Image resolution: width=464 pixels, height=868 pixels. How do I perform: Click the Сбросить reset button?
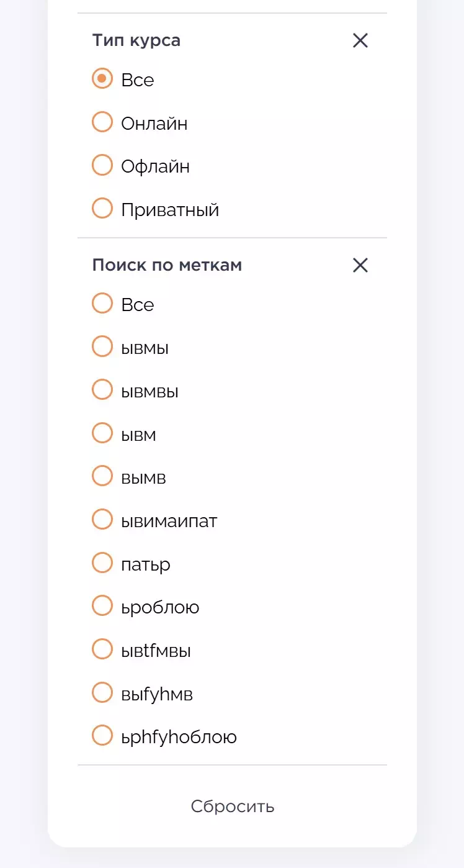(233, 807)
